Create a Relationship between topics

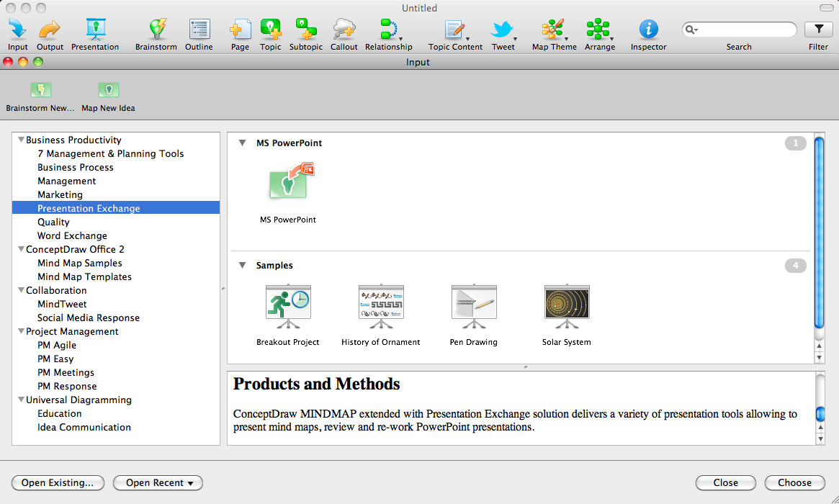[387, 29]
